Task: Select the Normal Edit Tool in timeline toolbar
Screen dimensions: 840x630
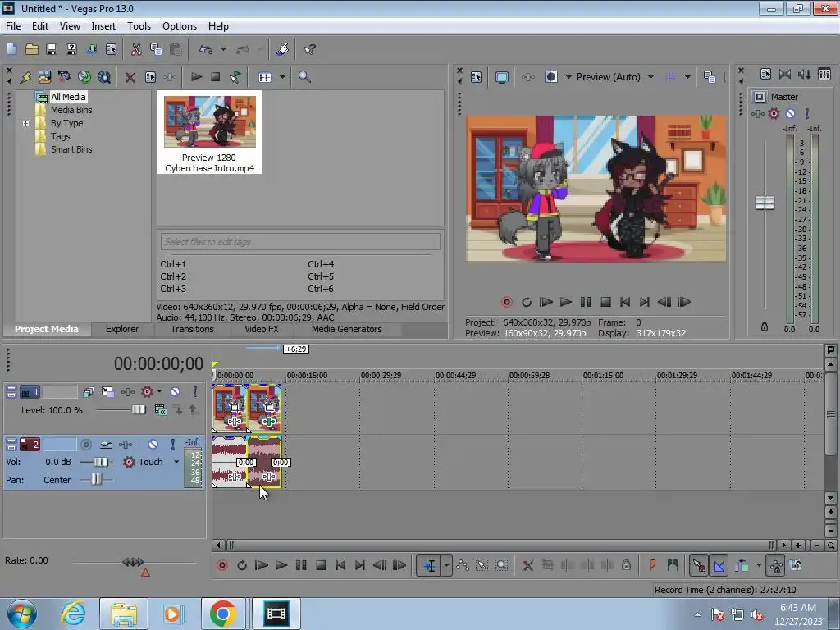Action: tap(429, 565)
